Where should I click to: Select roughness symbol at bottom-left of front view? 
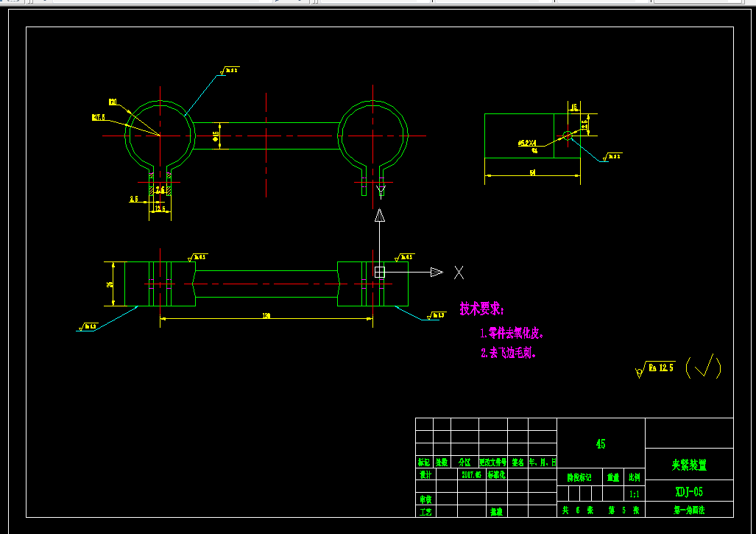tap(88, 326)
